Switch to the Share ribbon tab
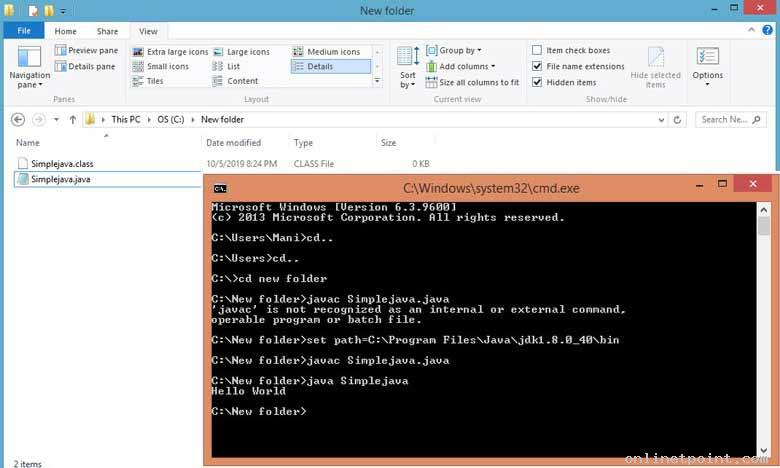 click(x=107, y=31)
